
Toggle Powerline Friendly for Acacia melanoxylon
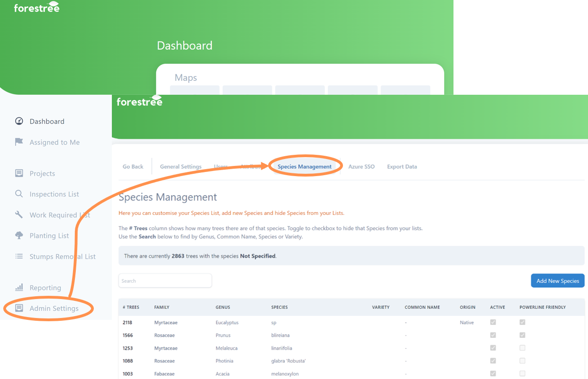(522, 373)
